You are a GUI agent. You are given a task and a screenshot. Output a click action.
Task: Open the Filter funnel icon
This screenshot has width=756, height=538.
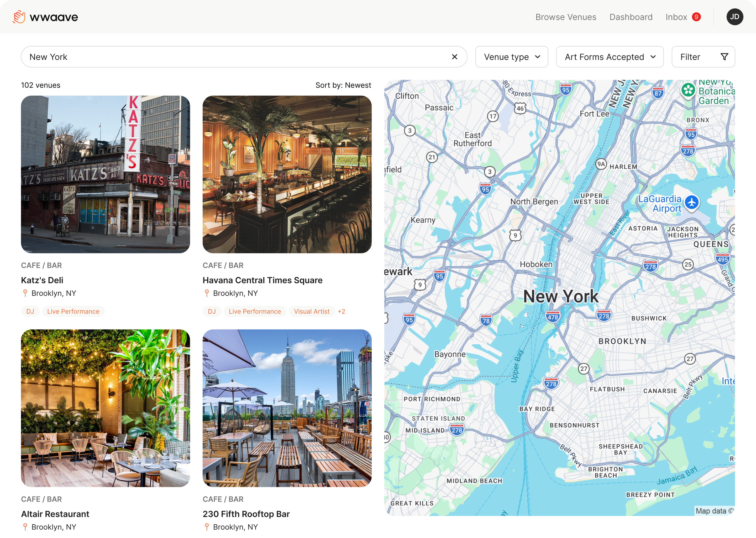pos(724,57)
